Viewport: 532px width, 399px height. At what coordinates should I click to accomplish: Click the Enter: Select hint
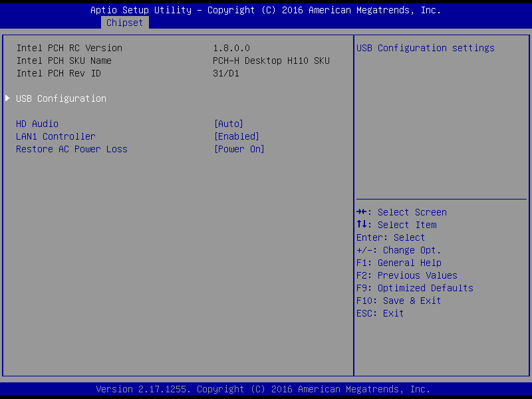(x=391, y=237)
